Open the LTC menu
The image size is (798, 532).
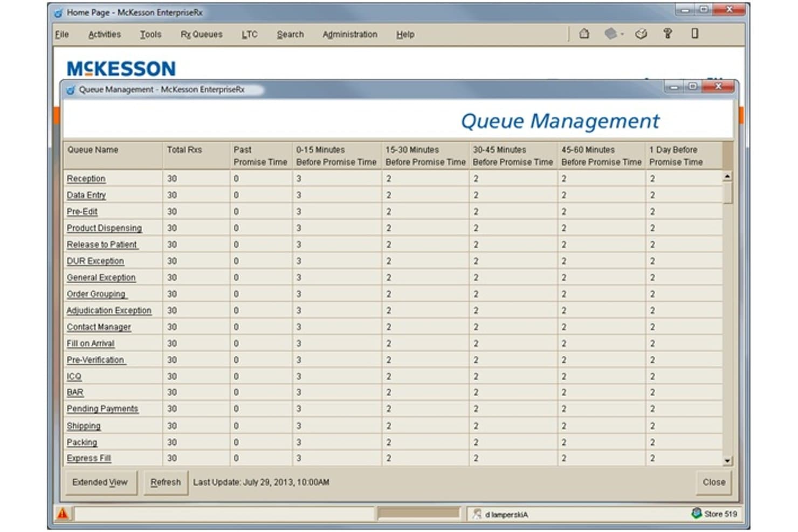point(249,34)
